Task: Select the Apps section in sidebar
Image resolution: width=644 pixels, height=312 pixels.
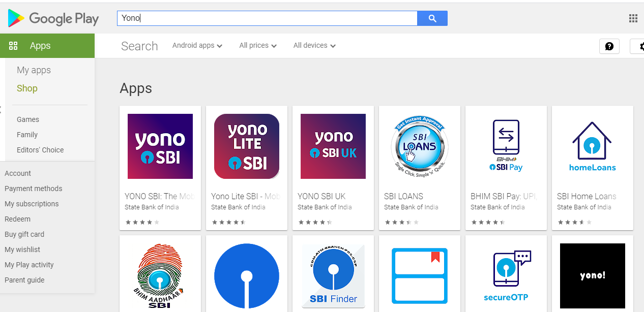Action: pyautogui.click(x=47, y=46)
